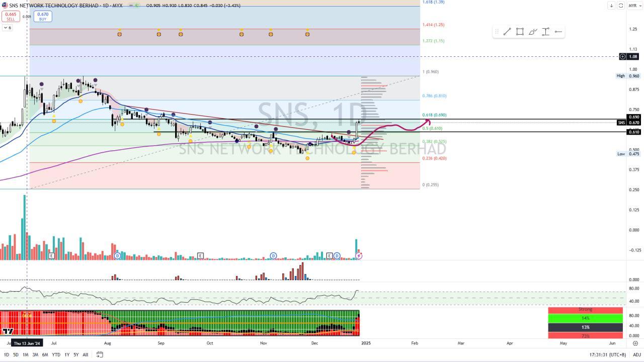Toggle ADJ adjusted price mode

[x=636, y=354]
